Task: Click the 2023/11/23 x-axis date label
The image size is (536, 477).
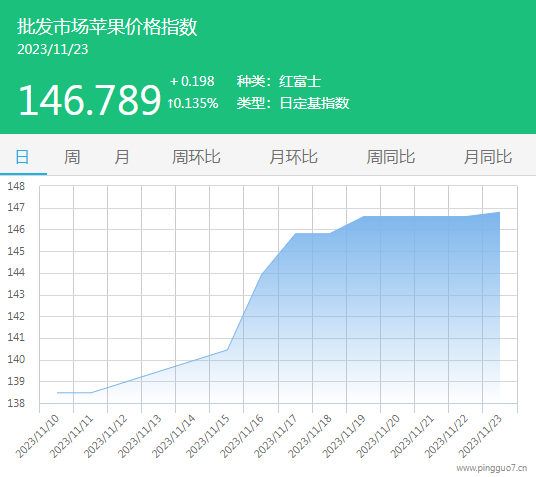Action: click(x=480, y=436)
